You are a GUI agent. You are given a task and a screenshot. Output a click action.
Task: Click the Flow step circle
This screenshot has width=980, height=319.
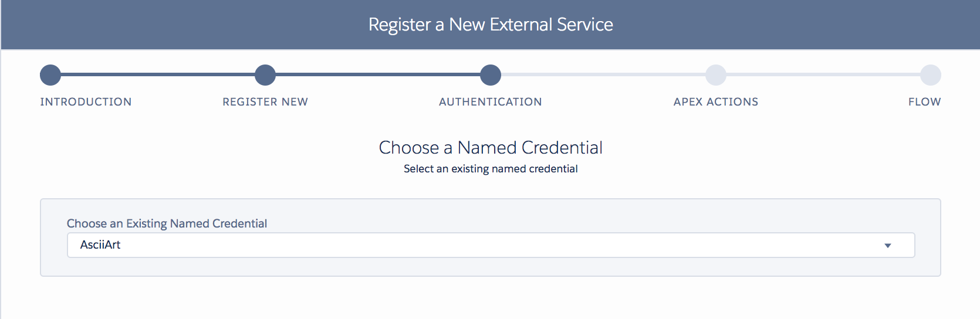coord(931,75)
